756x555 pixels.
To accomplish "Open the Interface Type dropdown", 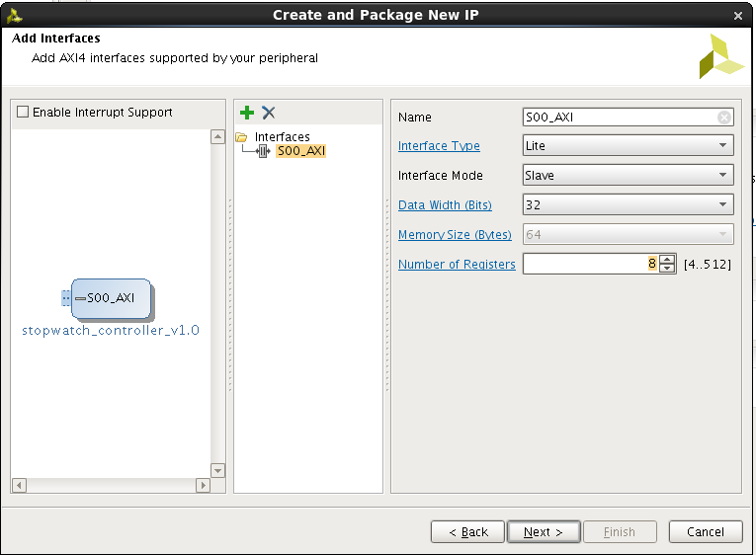I will [629, 145].
